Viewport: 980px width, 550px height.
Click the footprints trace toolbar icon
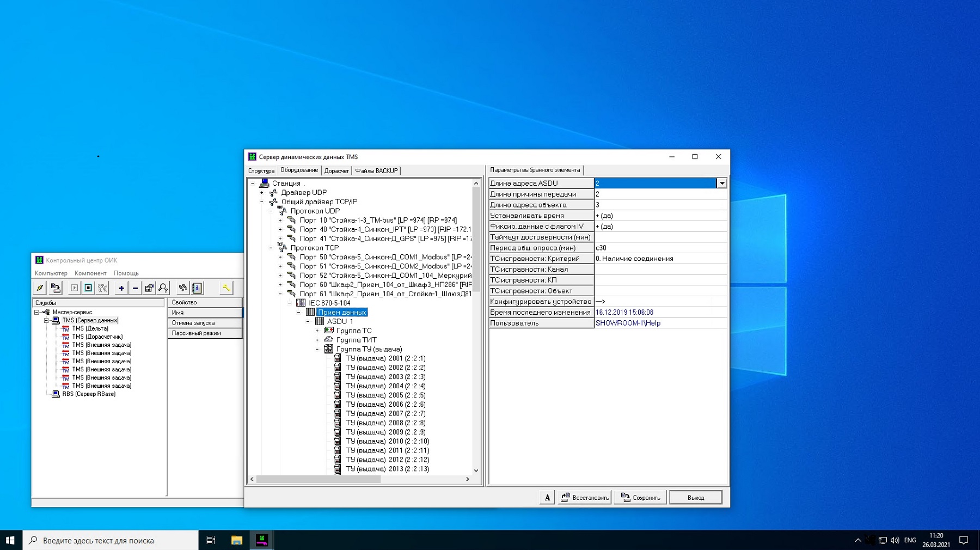[x=183, y=288]
